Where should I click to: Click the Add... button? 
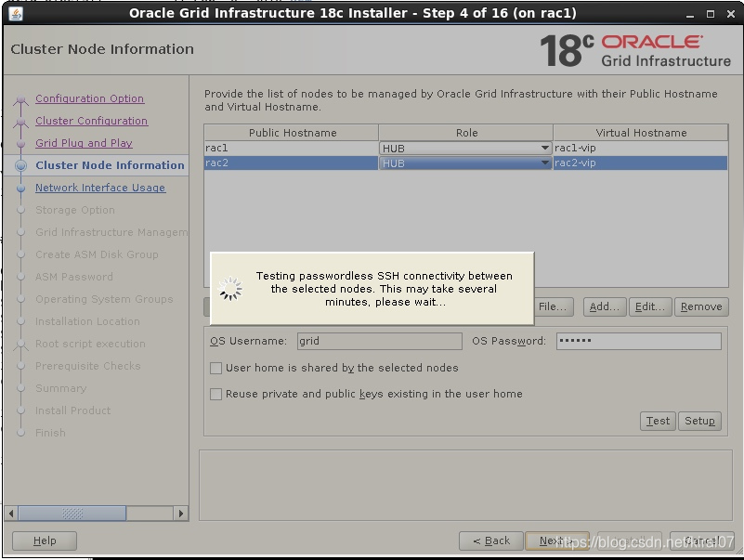point(605,307)
